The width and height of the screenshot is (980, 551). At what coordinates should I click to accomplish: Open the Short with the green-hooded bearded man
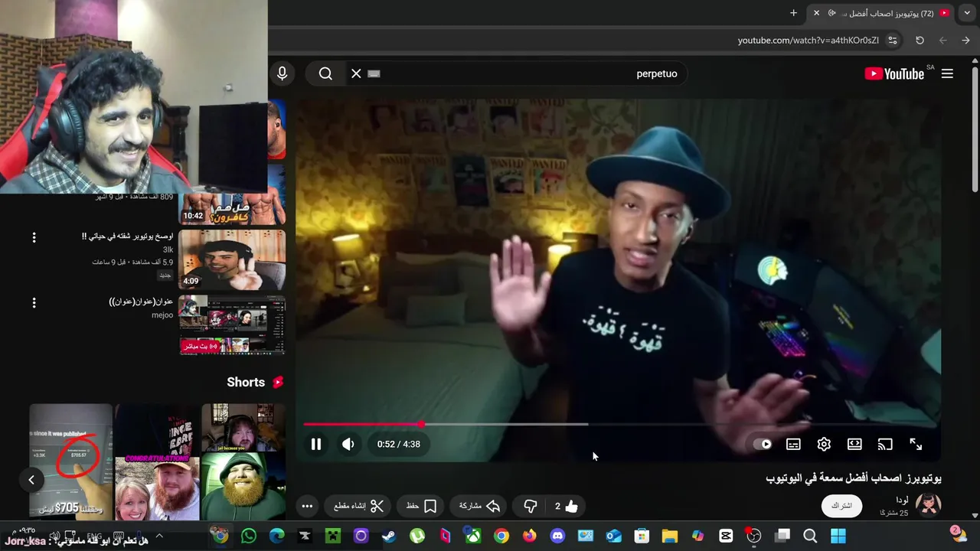(x=243, y=461)
